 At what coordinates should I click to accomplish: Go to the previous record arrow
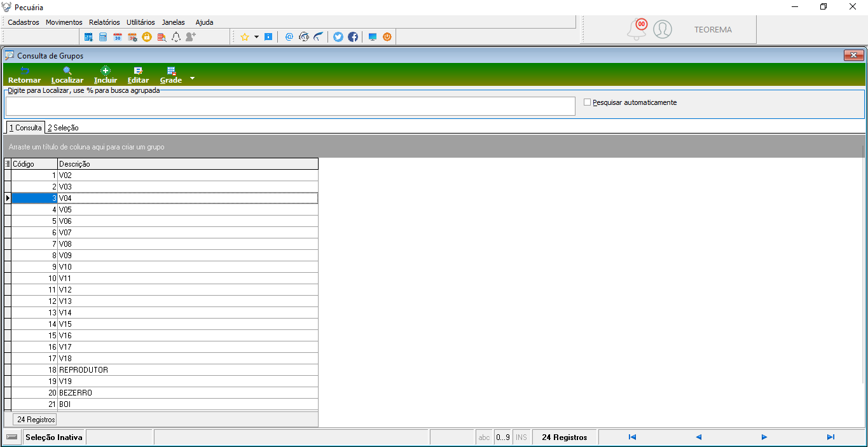click(x=698, y=437)
